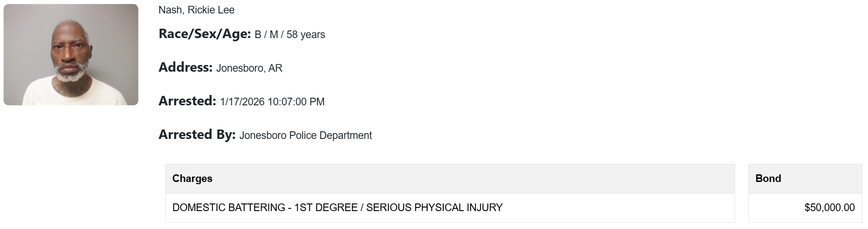Select the "B / M" race and sex value

point(266,35)
